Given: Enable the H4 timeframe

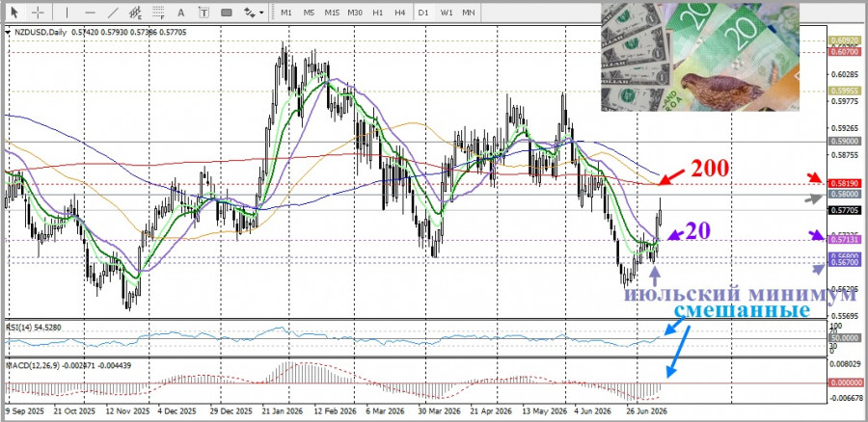Looking at the screenshot, I should (x=399, y=12).
